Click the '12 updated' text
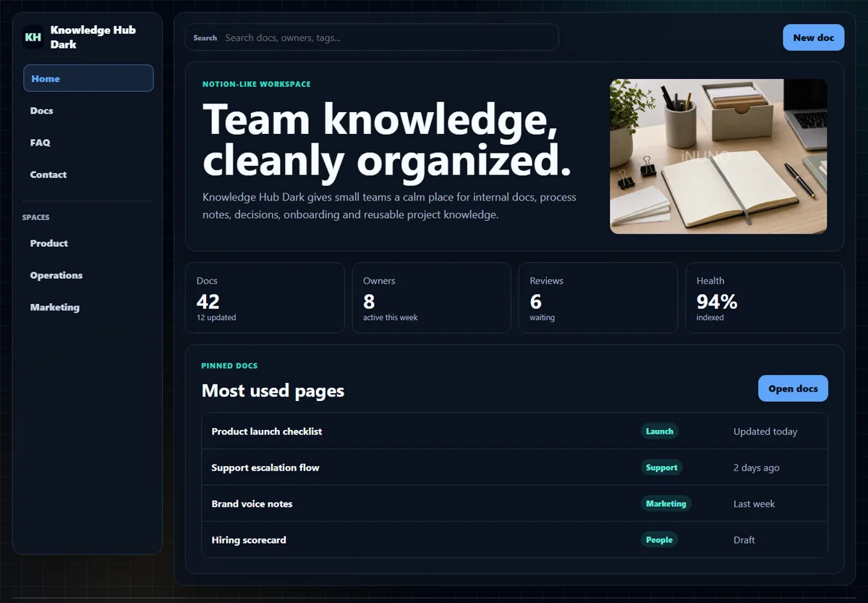 pos(216,318)
